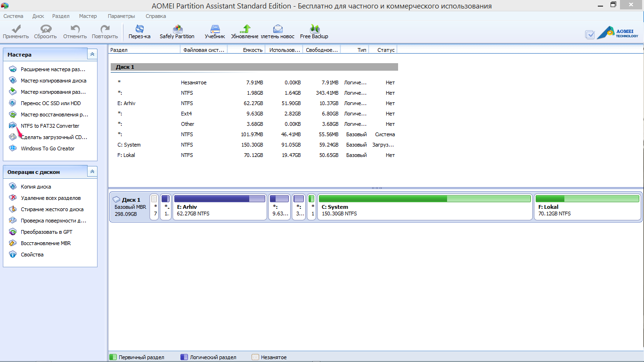Screen dimensions: 644x362
Task: Click the AOMEI Technology logo
Action: click(x=618, y=33)
